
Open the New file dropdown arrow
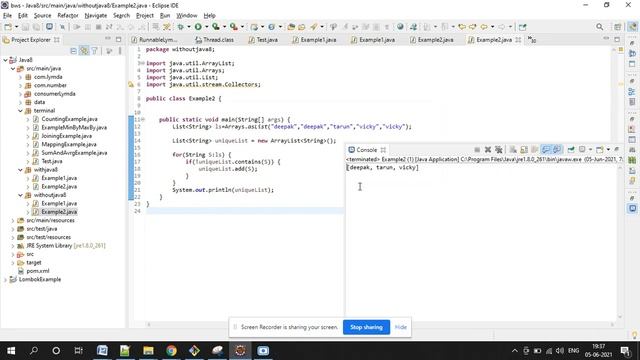pyautogui.click(x=16, y=27)
